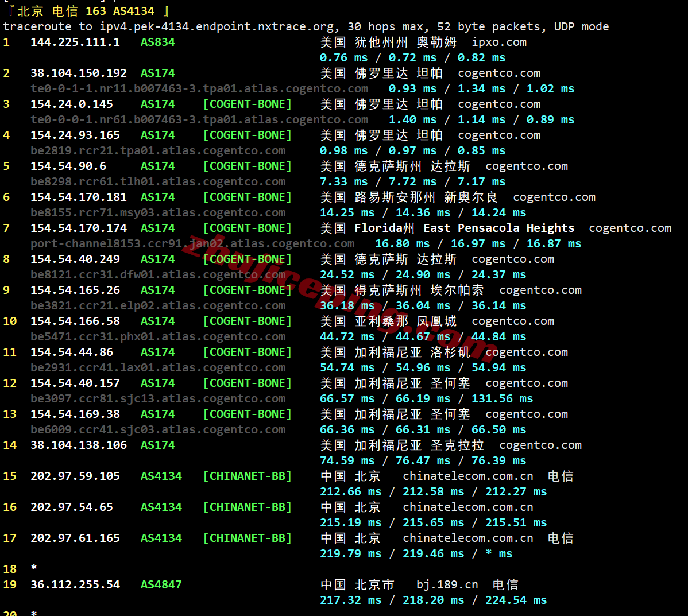Select the AS4847 label
The image size is (688, 616).
pos(161,584)
